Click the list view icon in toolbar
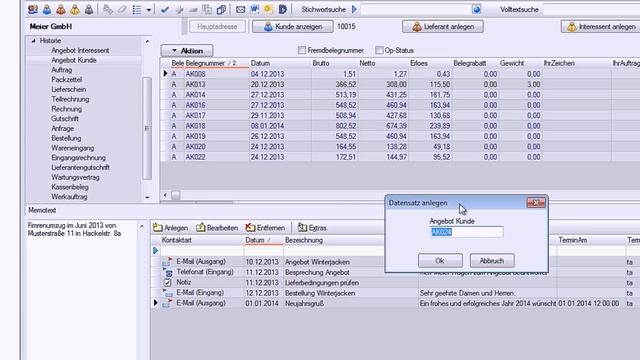 tap(137, 9)
